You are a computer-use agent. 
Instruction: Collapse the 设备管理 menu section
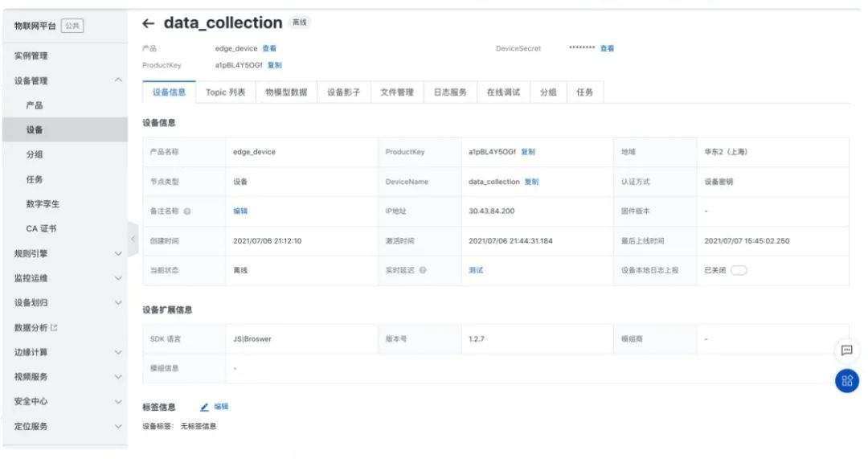(x=118, y=80)
